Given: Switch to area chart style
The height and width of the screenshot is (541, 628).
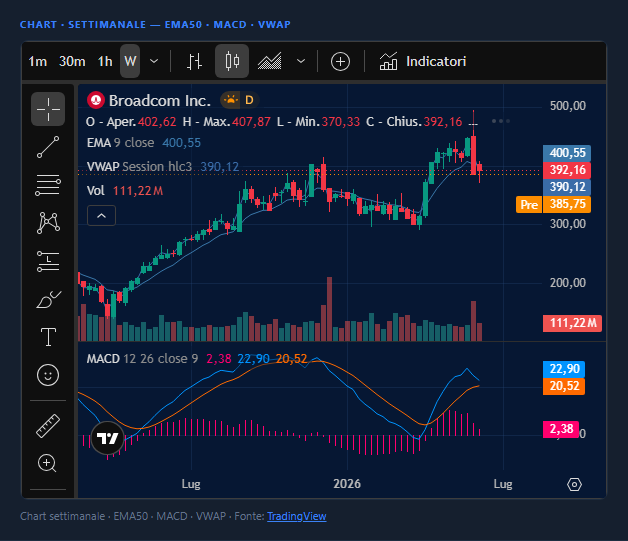Looking at the screenshot, I should [x=270, y=61].
